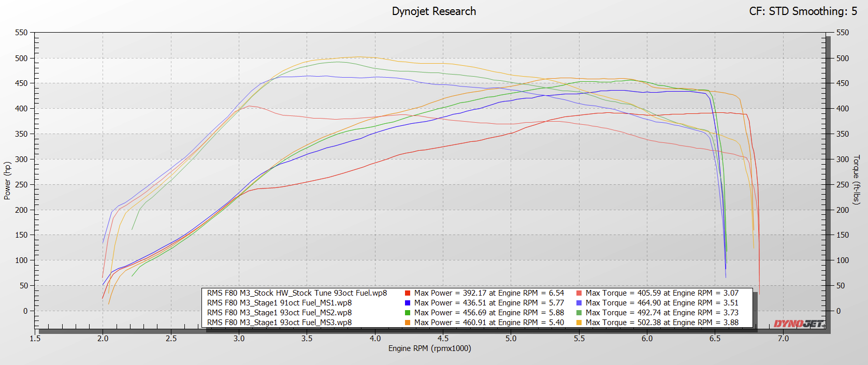Click the green Max Power legend swatch
The width and height of the screenshot is (868, 365).
click(x=408, y=313)
